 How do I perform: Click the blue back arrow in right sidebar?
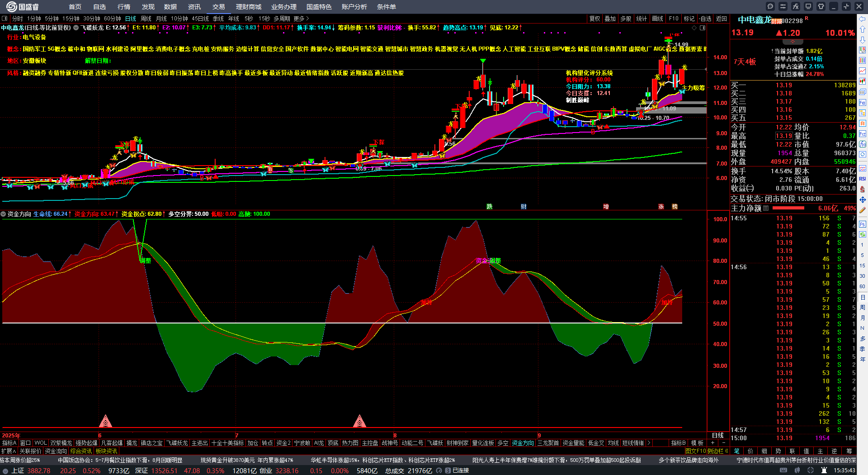tap(863, 19)
